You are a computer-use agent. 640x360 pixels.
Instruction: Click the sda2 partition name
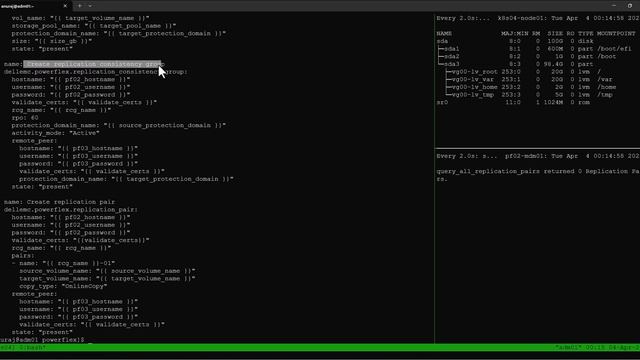tap(451, 56)
